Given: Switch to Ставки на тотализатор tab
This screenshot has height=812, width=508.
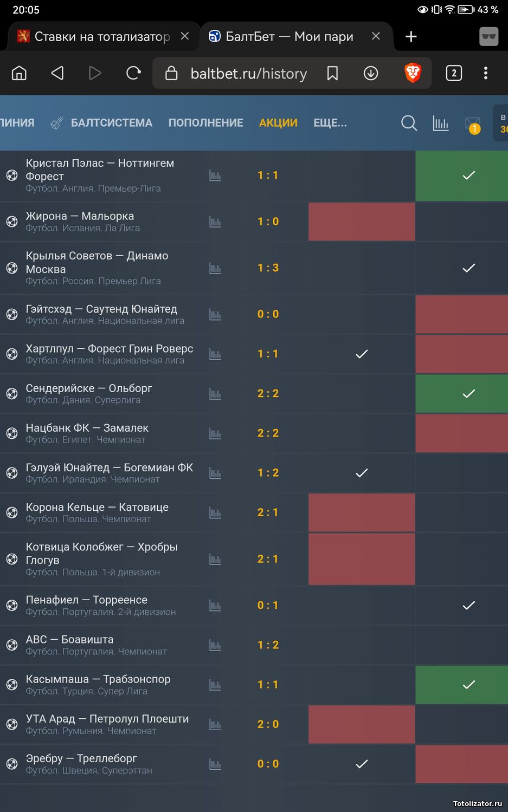Looking at the screenshot, I should pos(102,36).
